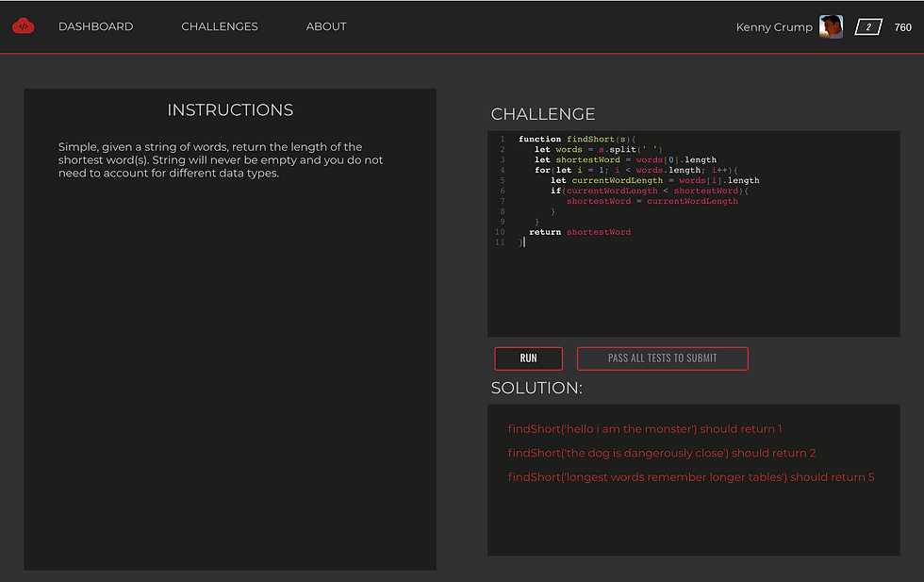
Task: Click the Solution heading
Action: (536, 388)
